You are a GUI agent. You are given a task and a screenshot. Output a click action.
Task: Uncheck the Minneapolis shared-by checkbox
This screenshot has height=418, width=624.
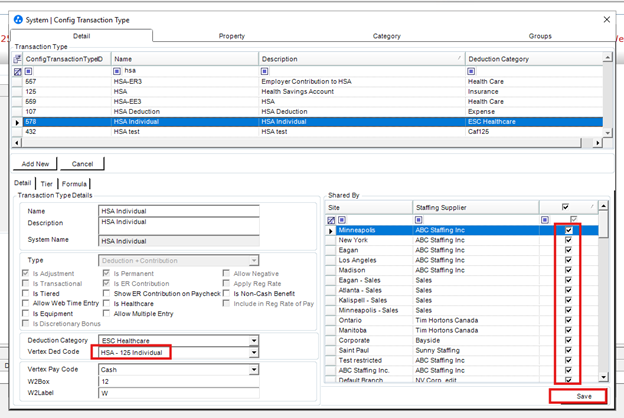[x=568, y=230]
